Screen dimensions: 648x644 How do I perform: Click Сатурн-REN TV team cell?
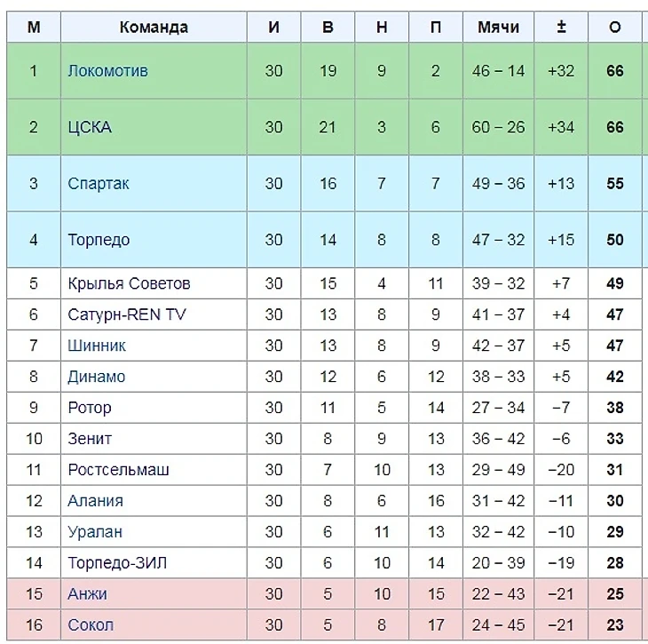pos(127,314)
